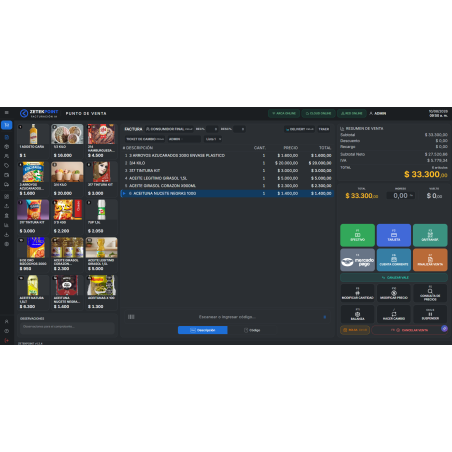This screenshot has height=452, width=452.
Task: Click Modificar Precio button
Action: (394, 293)
